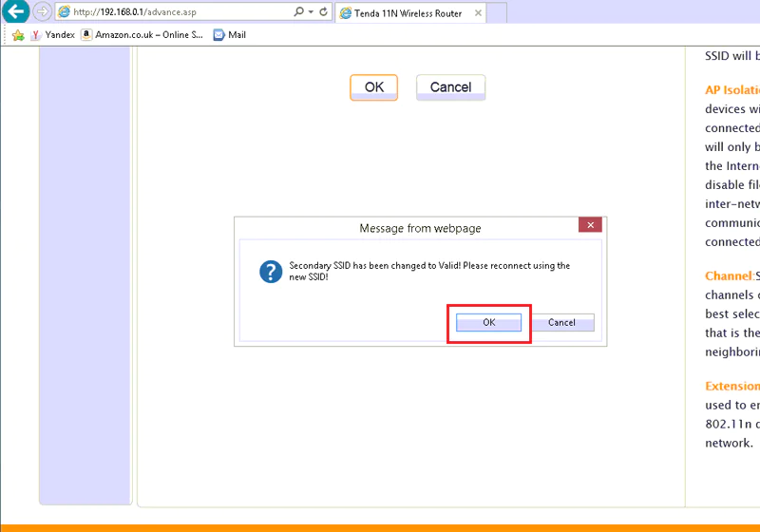Image resolution: width=760 pixels, height=532 pixels.
Task: Open the Yandex bookmark
Action: 53,35
